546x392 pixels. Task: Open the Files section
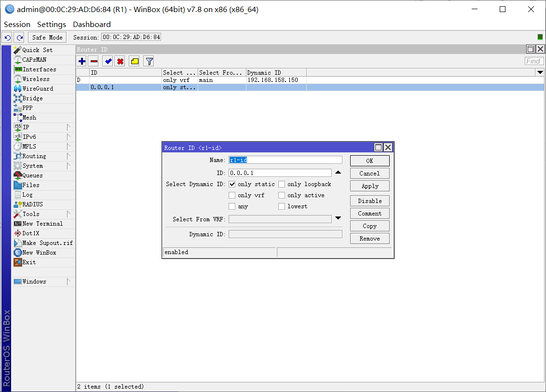pos(43,185)
